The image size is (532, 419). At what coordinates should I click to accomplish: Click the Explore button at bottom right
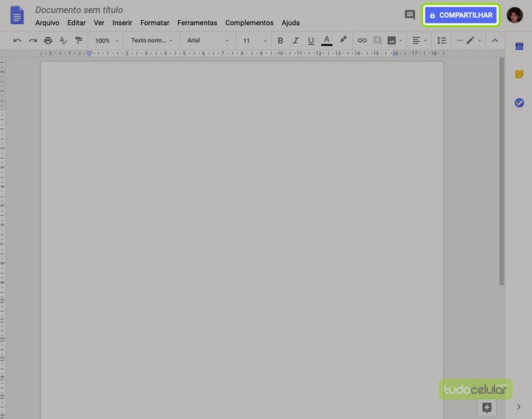point(486,408)
